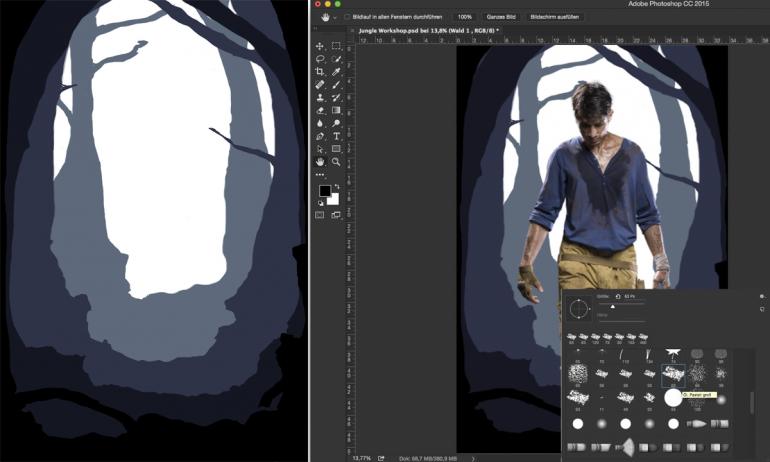Select the Quick Selection tool

pos(336,59)
